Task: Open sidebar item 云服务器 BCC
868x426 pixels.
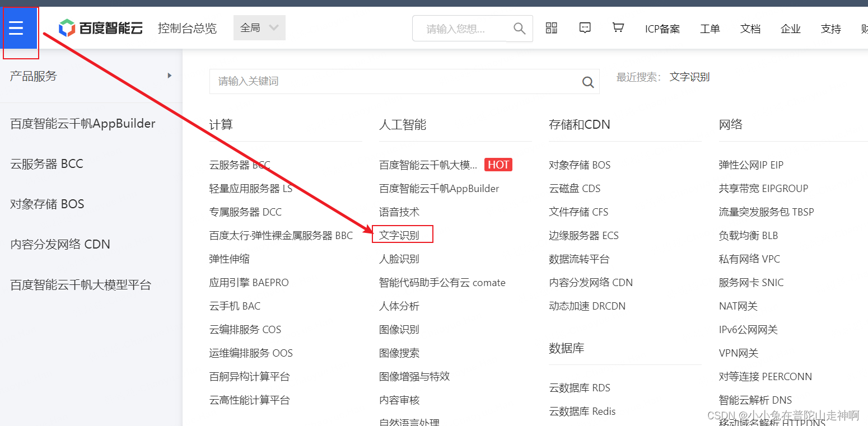Action: point(47,164)
